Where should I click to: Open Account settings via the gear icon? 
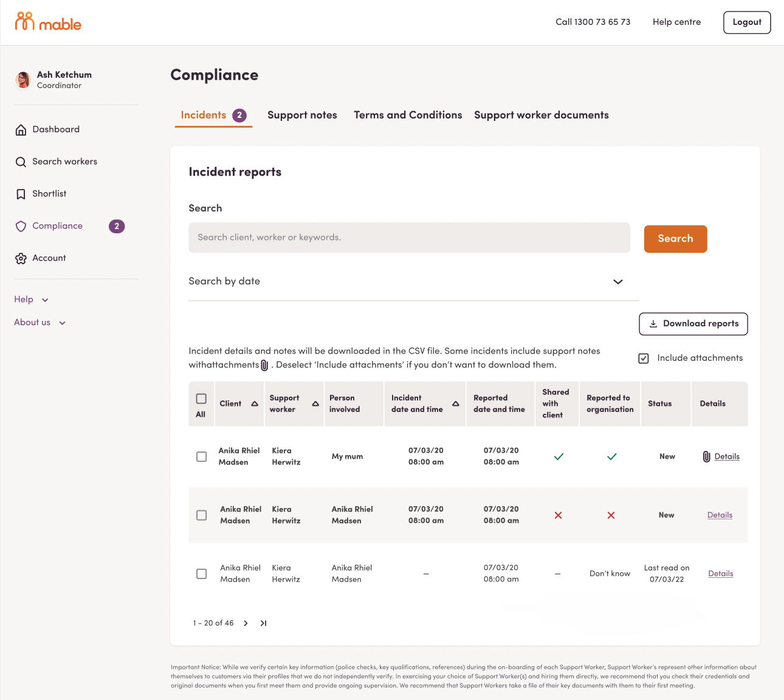pyautogui.click(x=21, y=258)
